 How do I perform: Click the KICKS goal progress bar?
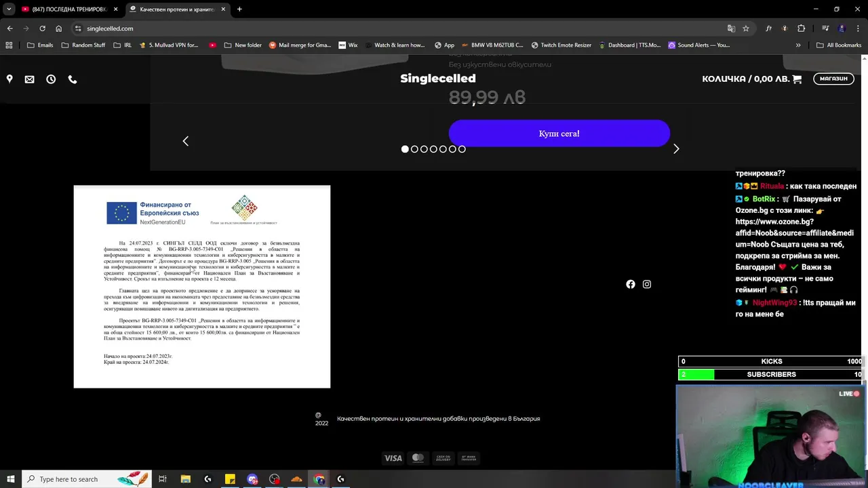pyautogui.click(x=770, y=361)
